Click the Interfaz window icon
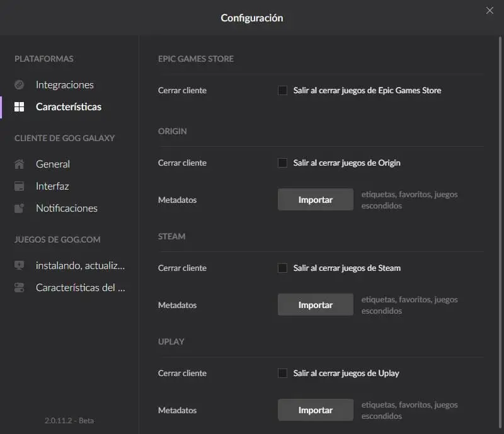 point(20,186)
